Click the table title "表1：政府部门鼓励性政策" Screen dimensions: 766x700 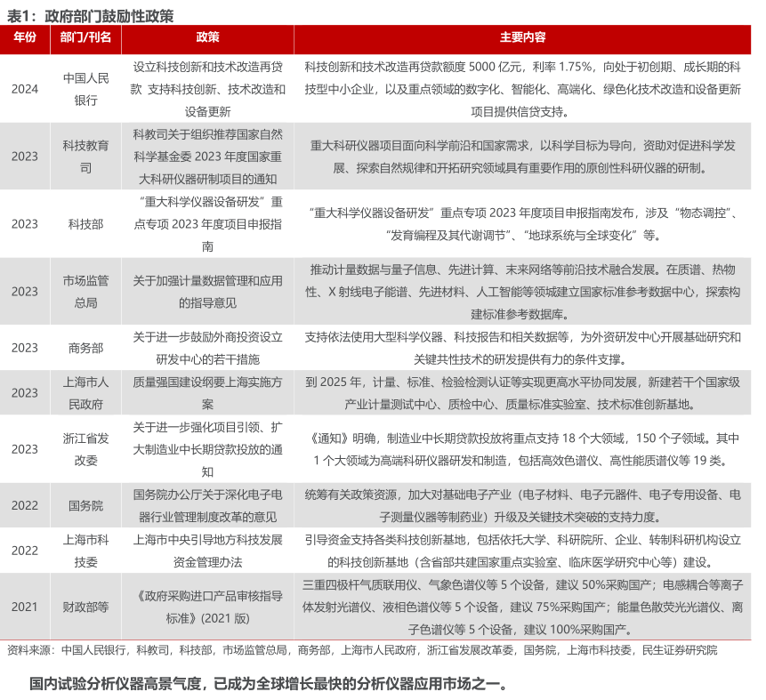(x=91, y=14)
